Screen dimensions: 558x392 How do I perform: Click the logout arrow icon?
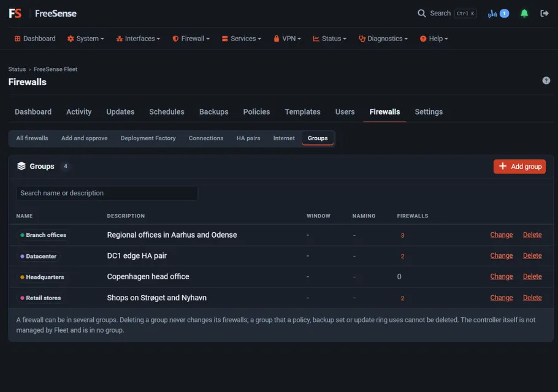pos(544,13)
